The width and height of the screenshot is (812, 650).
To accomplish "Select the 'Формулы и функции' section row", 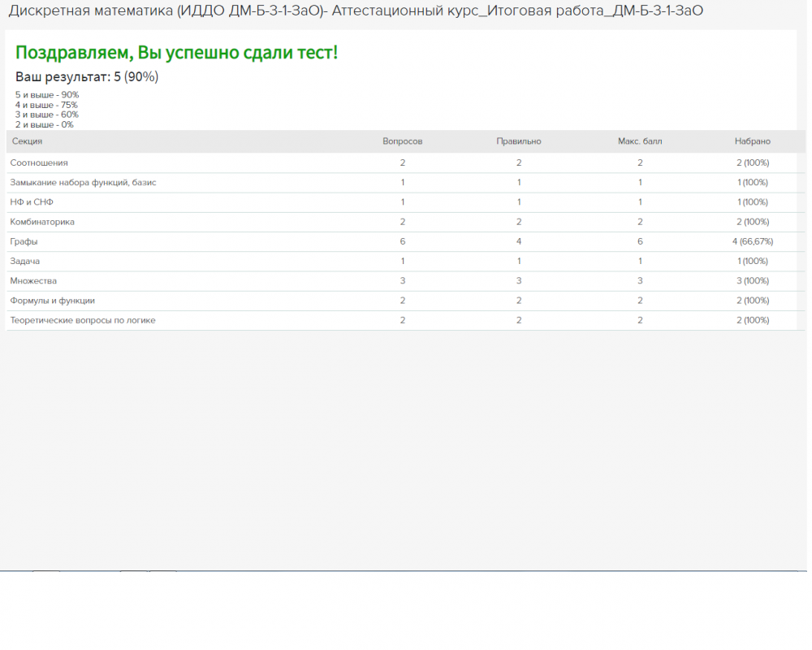I will click(x=405, y=301).
